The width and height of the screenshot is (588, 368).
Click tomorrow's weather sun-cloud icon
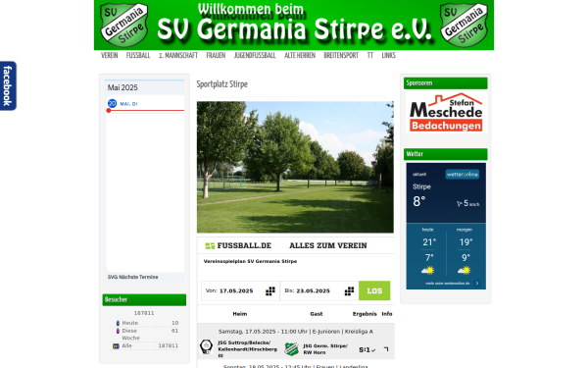tap(464, 271)
